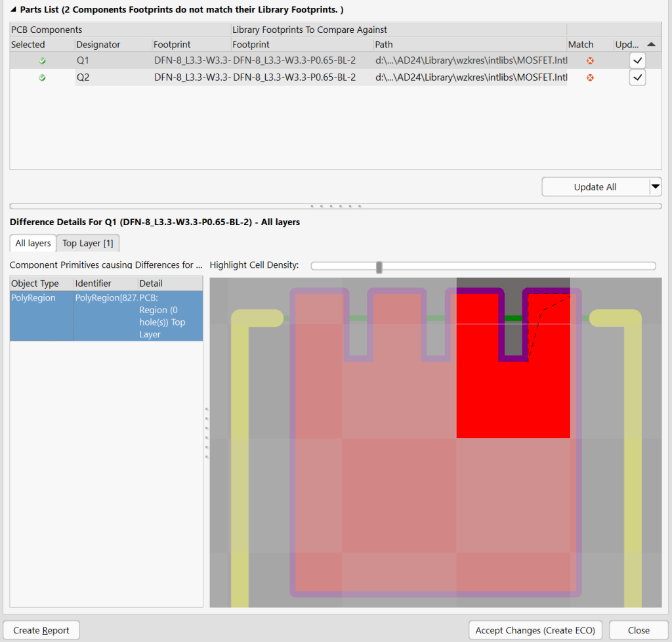The height and width of the screenshot is (642, 672).
Task: Click Accept Changes (Create ECO)
Action: pos(535,630)
